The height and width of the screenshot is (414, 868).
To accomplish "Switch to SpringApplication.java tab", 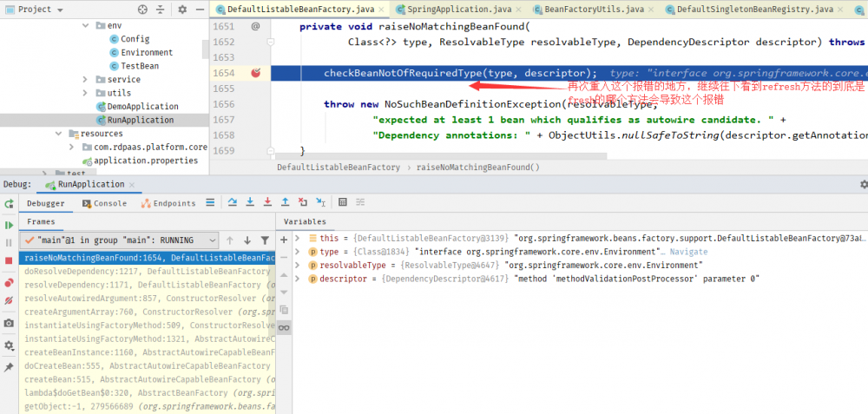I will [458, 10].
